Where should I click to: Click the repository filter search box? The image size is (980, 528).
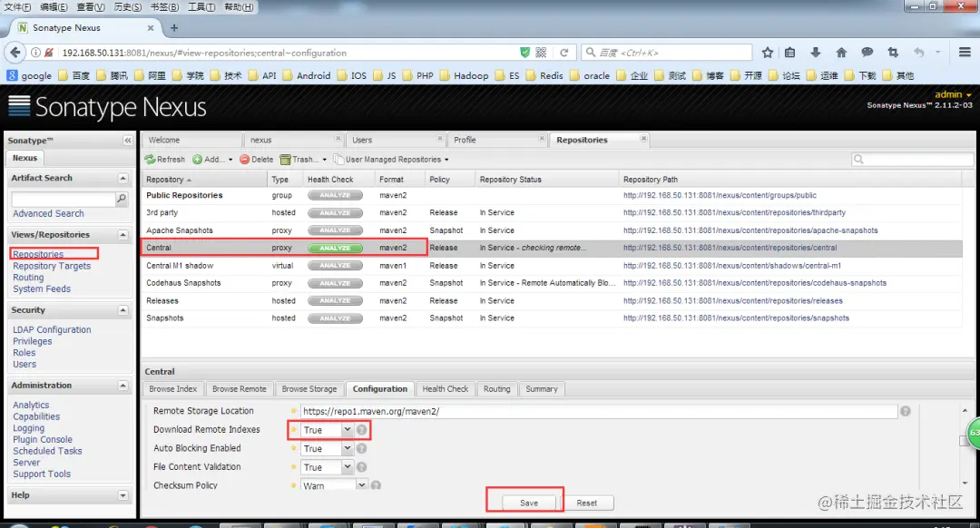[913, 160]
